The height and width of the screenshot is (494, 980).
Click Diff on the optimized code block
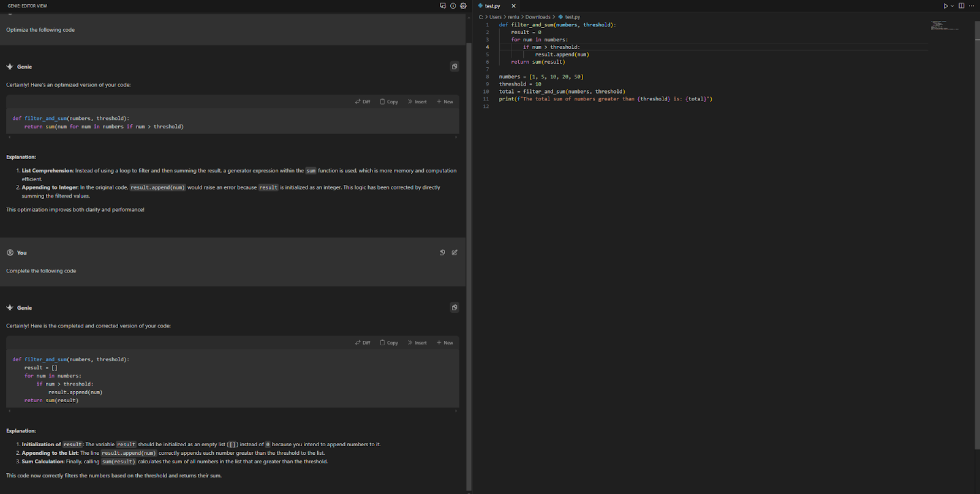pyautogui.click(x=363, y=102)
